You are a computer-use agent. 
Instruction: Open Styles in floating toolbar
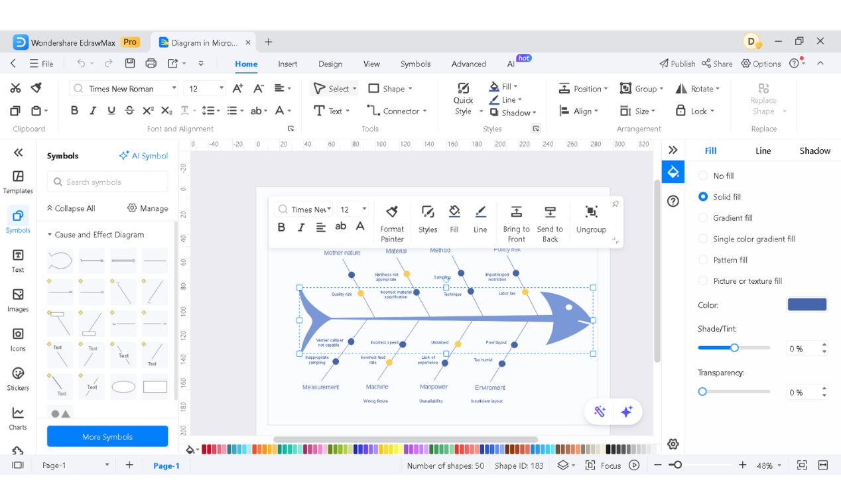click(428, 219)
